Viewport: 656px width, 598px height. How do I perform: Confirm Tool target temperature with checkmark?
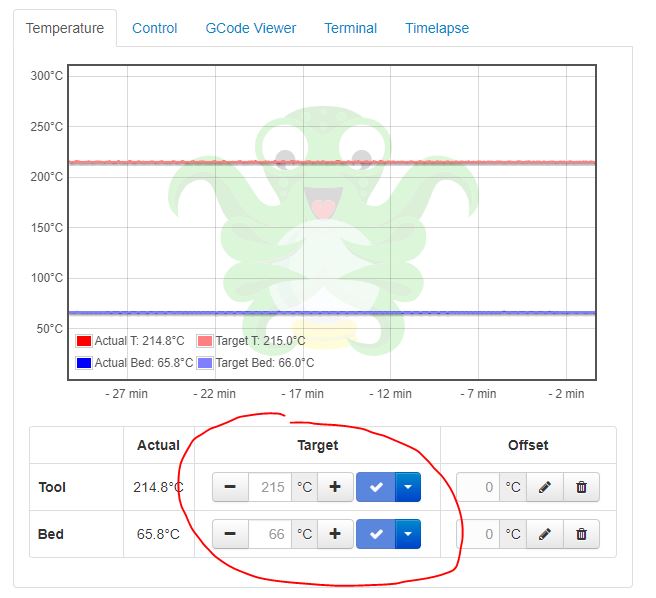coord(376,488)
